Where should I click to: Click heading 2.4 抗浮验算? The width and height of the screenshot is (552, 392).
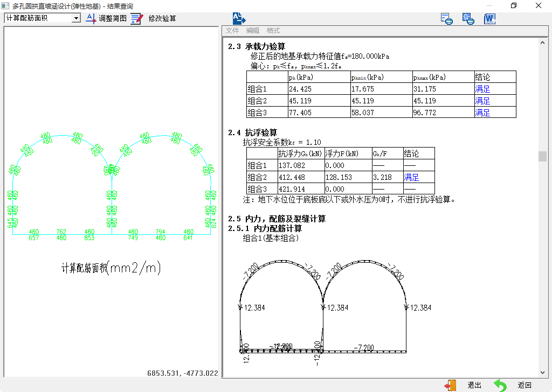[252, 132]
